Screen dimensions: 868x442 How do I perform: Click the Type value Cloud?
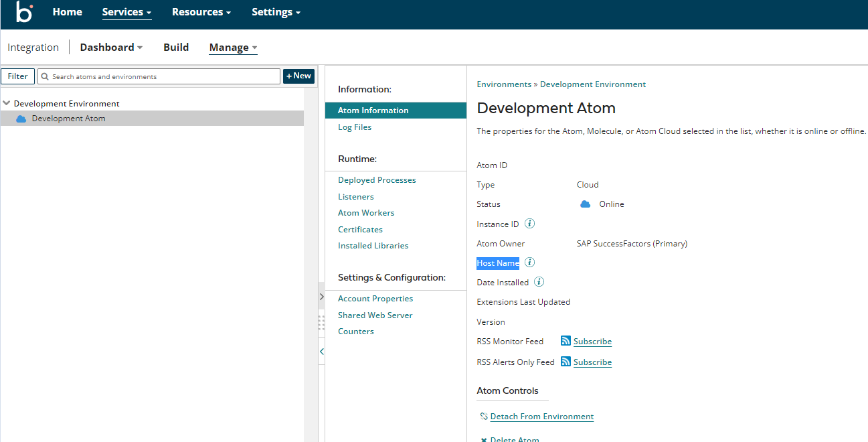point(588,185)
